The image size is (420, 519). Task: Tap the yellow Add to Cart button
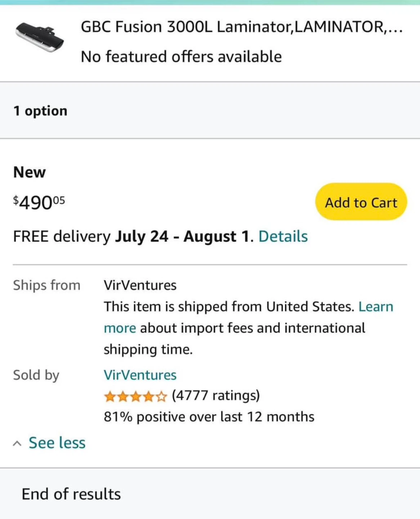coord(361,202)
